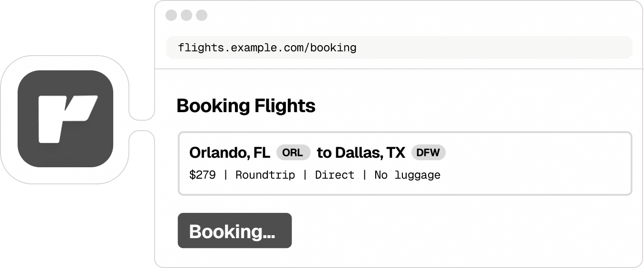The image size is (644, 268).
Task: Click the third gray window dot
Action: [x=202, y=15]
